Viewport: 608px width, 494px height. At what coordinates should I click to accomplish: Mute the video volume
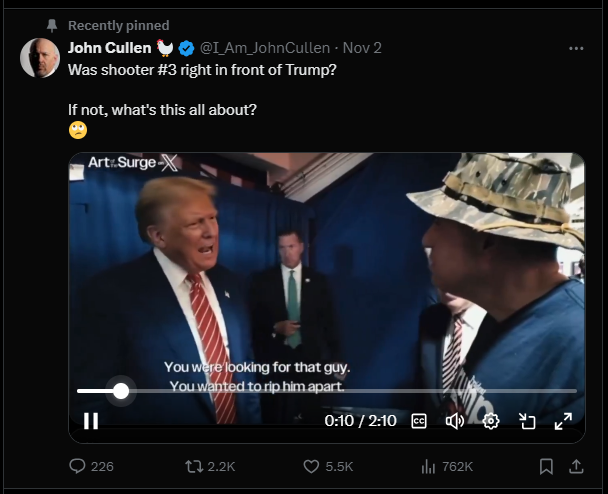[x=455, y=421]
